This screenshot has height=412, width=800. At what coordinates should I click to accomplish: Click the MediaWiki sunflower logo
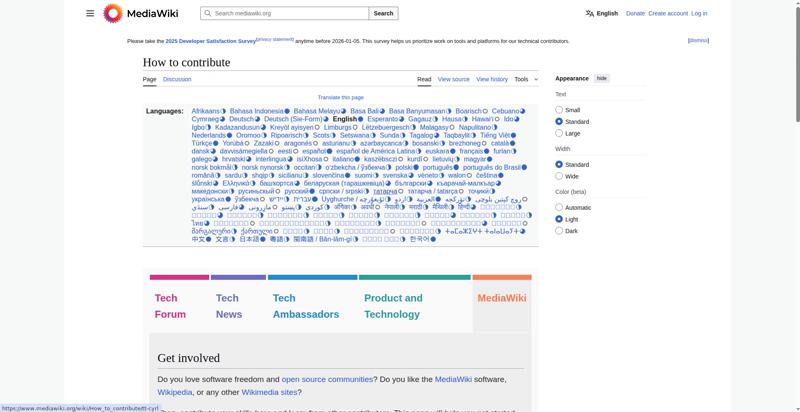click(113, 13)
